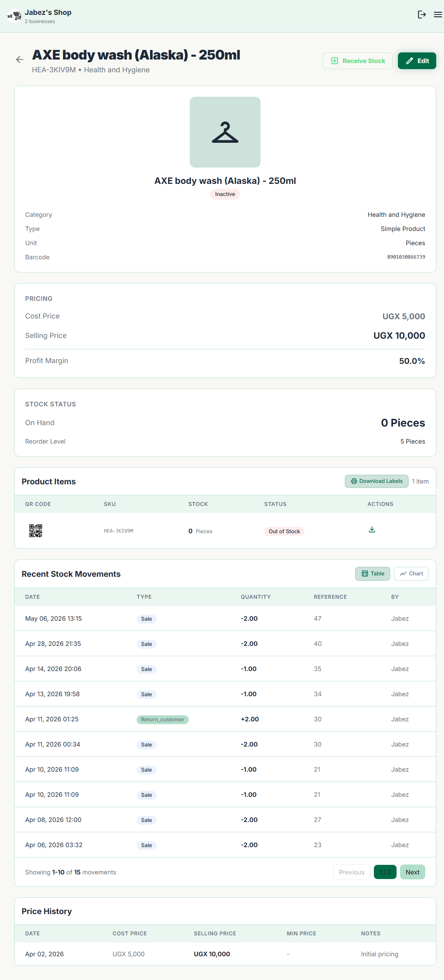Click reference 27 in movements table
Screen dimensions: 444x980
click(x=317, y=820)
